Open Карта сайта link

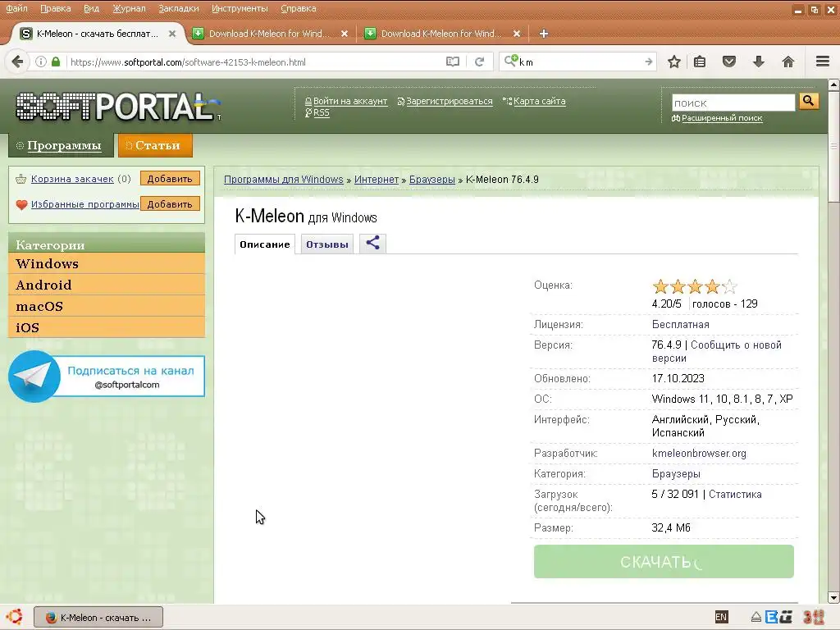[540, 101]
